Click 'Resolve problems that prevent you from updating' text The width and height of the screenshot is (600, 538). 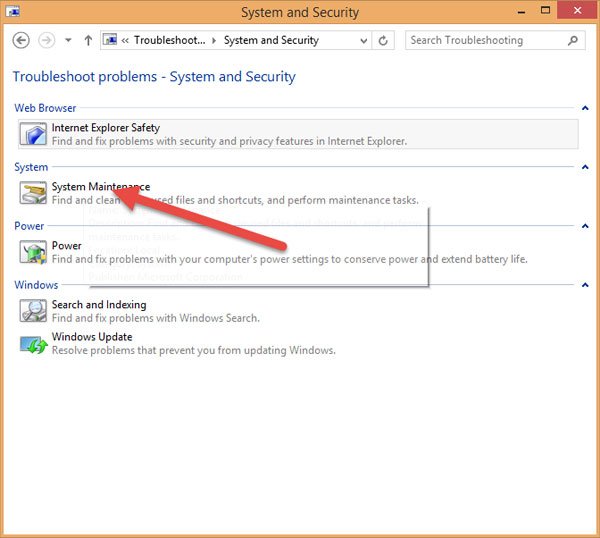tap(169, 351)
